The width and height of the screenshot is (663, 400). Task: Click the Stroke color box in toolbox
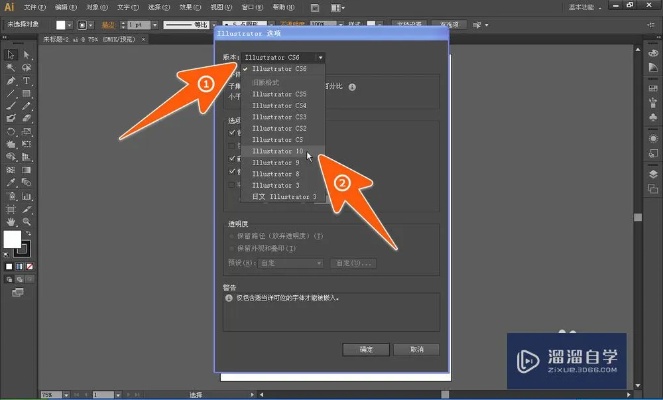(24, 250)
